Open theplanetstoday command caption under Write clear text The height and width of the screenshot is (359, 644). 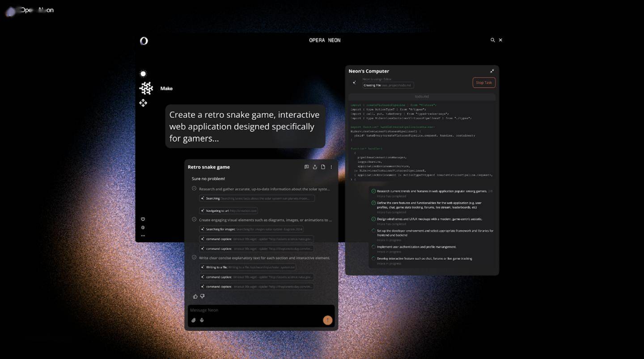tap(256, 287)
